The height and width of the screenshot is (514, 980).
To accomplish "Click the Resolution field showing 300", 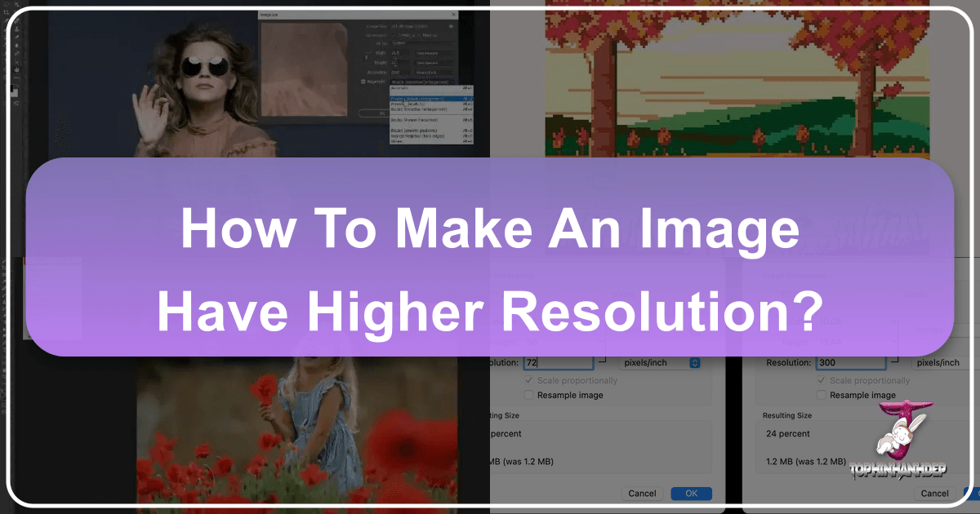I will (852, 362).
